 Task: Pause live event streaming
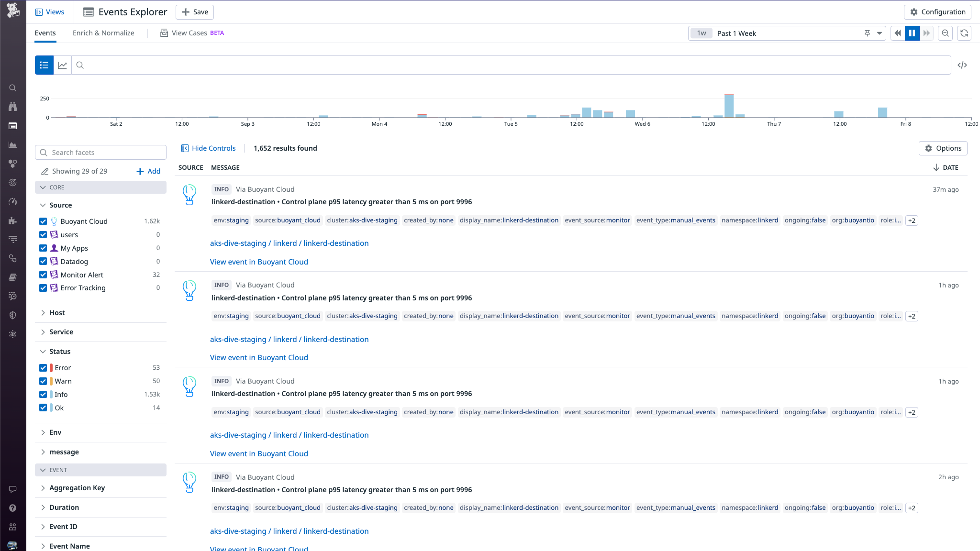(x=912, y=33)
